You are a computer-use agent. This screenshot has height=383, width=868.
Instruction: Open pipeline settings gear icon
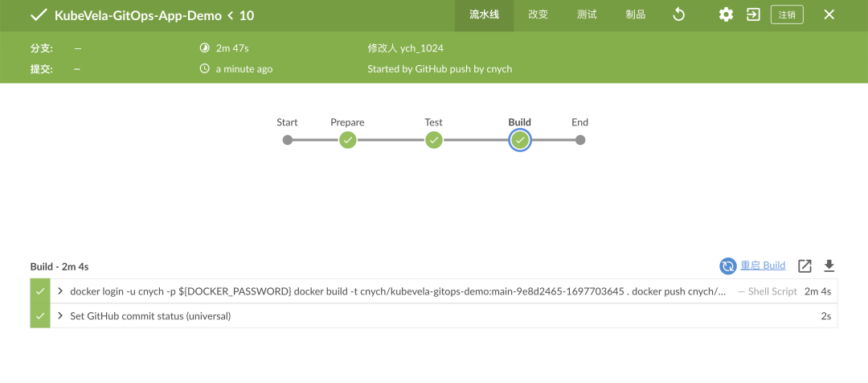726,14
